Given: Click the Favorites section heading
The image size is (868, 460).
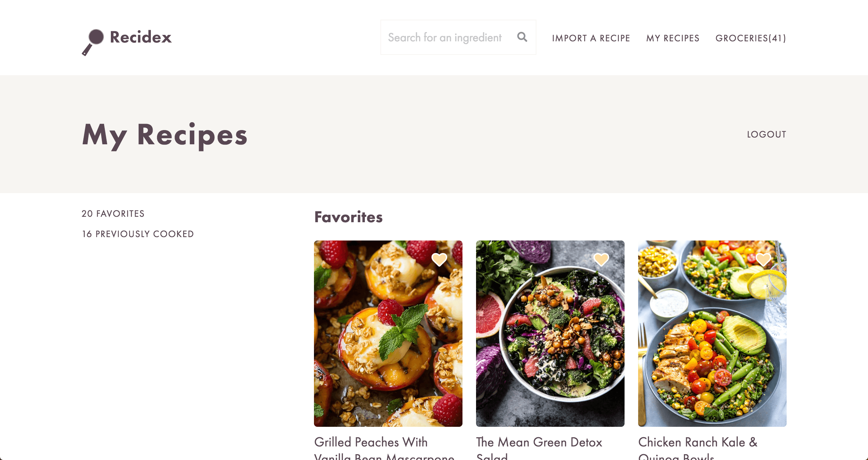Looking at the screenshot, I should click(349, 217).
